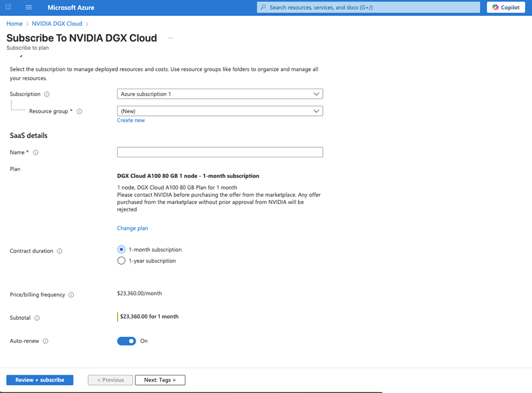Click Next: Tags button
Image resolution: width=532 pixels, height=393 pixels.
[160, 380]
